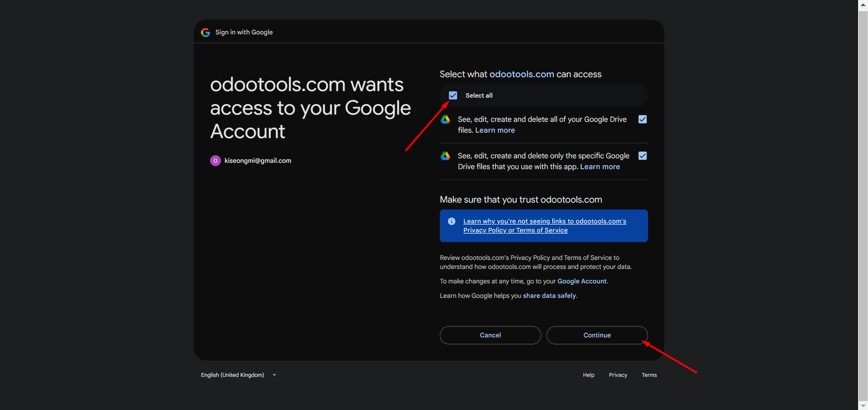Click the Drive icon beside specific Drive files permission
The width and height of the screenshot is (868, 410).
click(x=445, y=156)
